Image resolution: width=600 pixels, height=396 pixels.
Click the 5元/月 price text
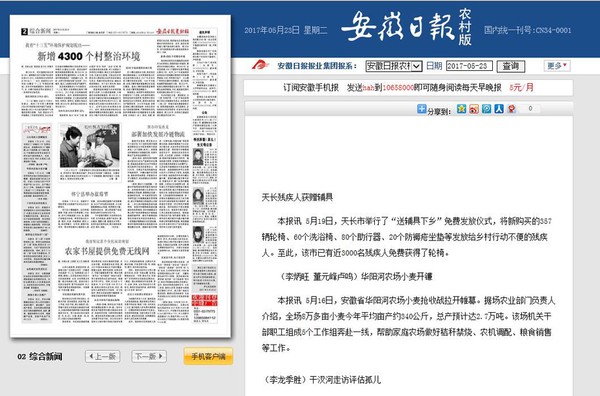pos(521,88)
